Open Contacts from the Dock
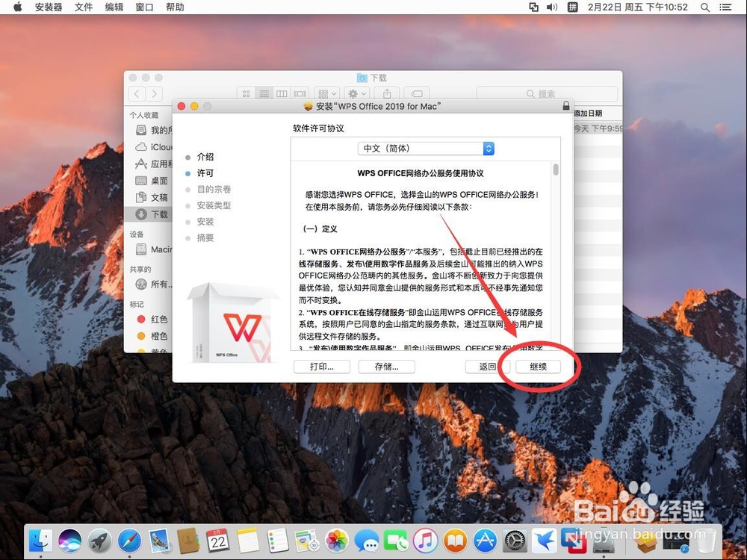Image resolution: width=747 pixels, height=560 pixels. click(189, 541)
